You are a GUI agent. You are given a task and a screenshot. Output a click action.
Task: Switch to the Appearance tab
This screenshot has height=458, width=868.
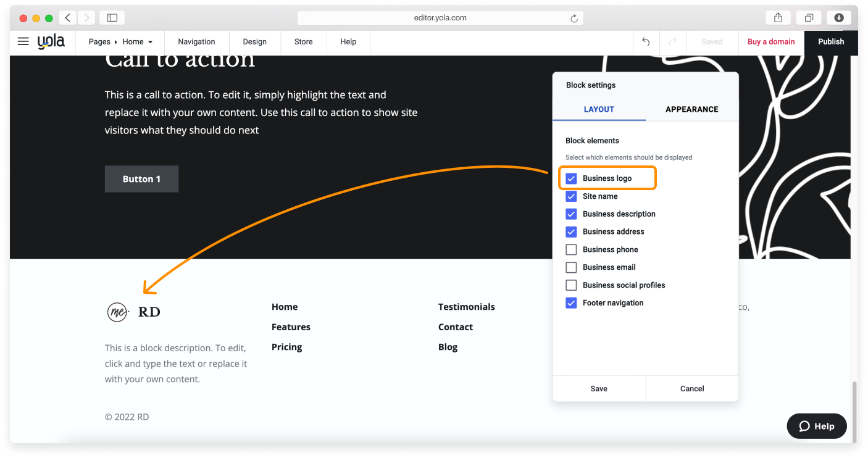point(691,109)
